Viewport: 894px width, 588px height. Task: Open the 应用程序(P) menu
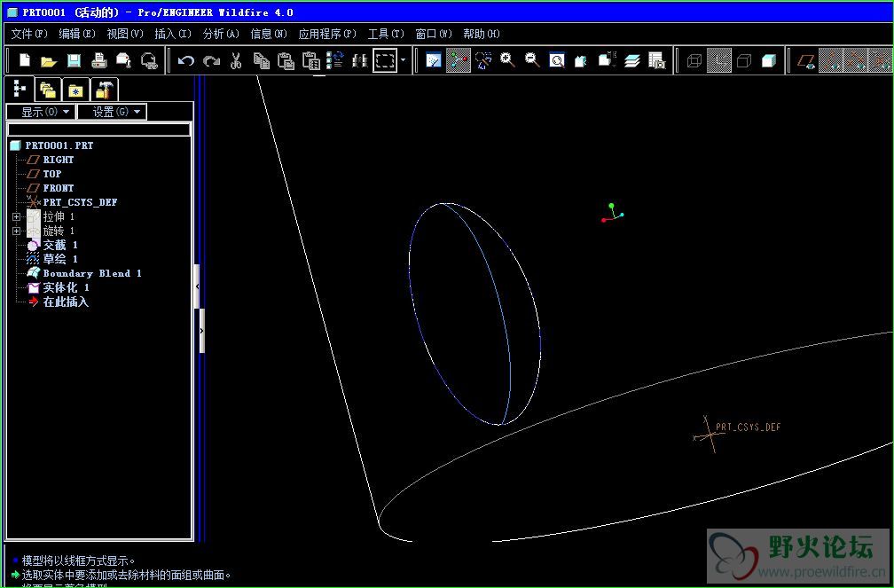pyautogui.click(x=328, y=34)
